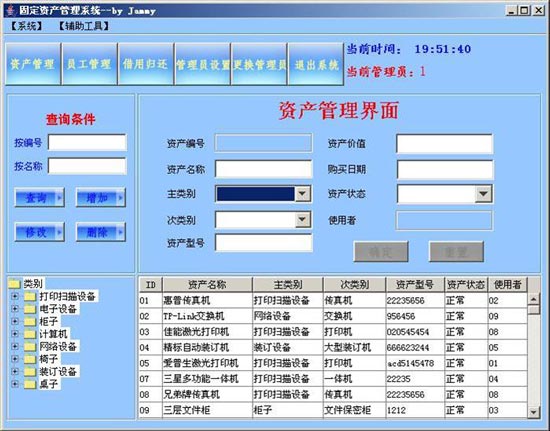Click the 桌子 folder icon

30,384
